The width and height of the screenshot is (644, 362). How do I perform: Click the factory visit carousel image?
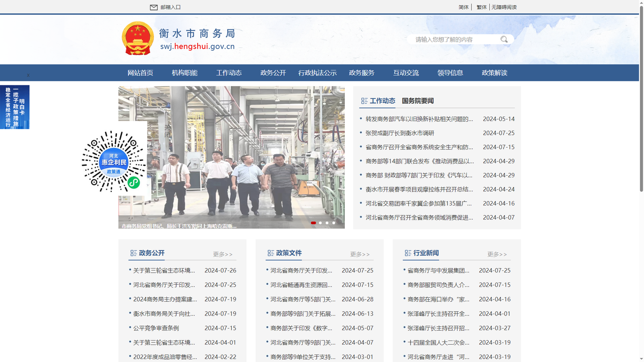(232, 157)
